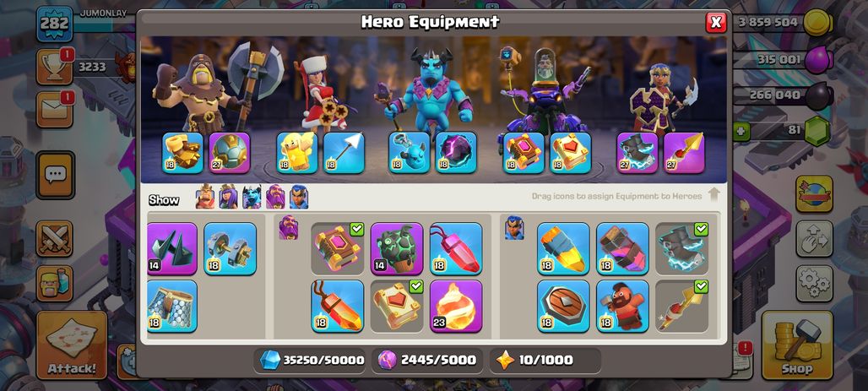
Task: Select the Hog Rider Puppet equipment
Action: pyautogui.click(x=623, y=307)
